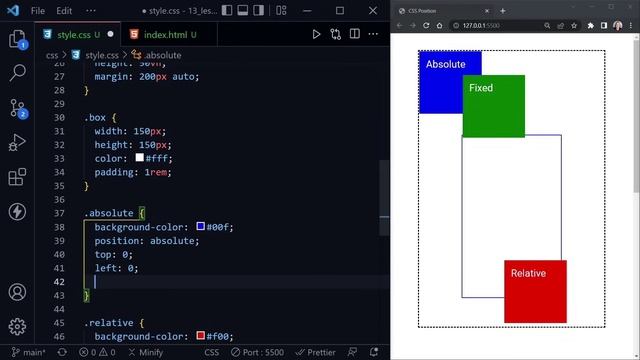Click the zoom magnifier icon in address bar
The image size is (640, 360).
pos(547,25)
